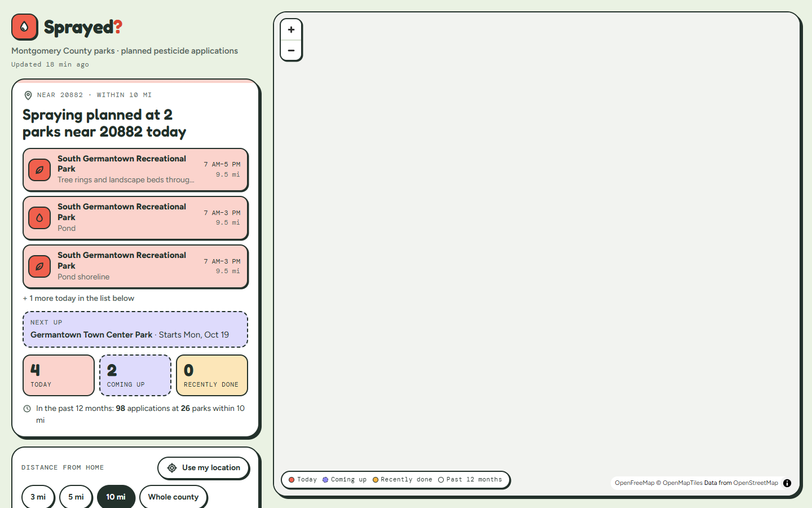This screenshot has height=508, width=812.
Task: Click "+ 1 more today in the list below"
Action: pyautogui.click(x=78, y=299)
